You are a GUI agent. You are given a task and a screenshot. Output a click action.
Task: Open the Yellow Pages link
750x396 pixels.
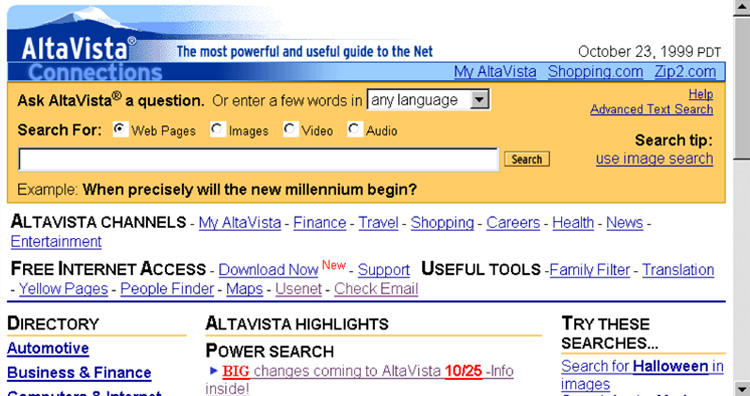point(63,289)
